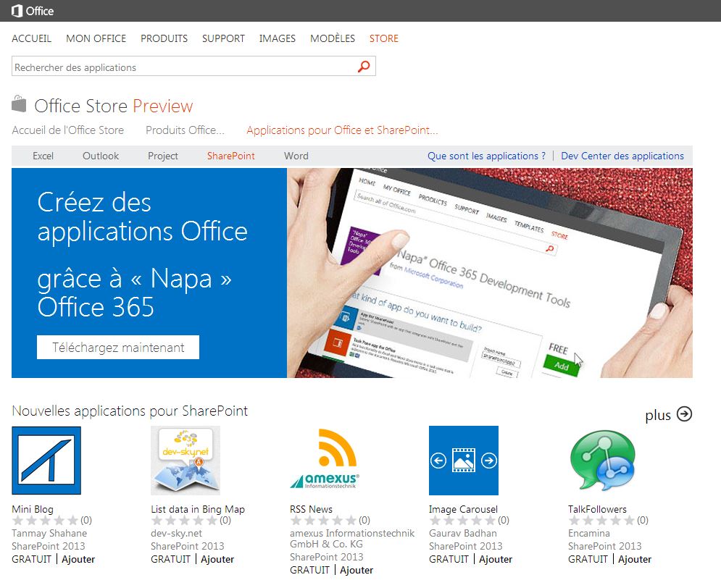Image resolution: width=721 pixels, height=588 pixels.
Task: Open the List data in Bing Map icon
Action: coord(186,461)
